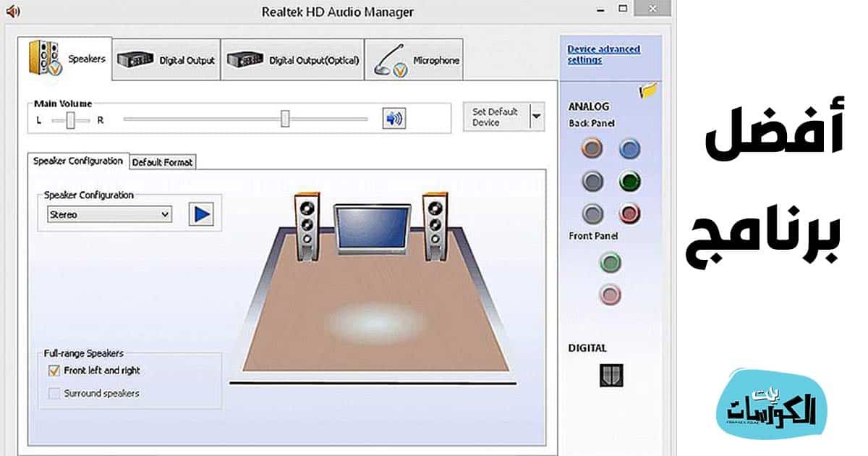Click the dark gray back panel jack above the bottom-left one
The width and height of the screenshot is (868, 456).
pos(592,181)
